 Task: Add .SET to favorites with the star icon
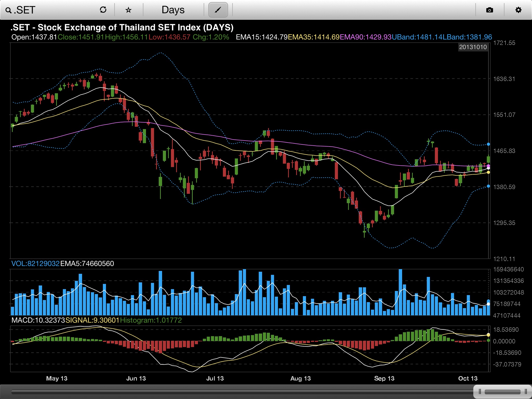coord(128,10)
